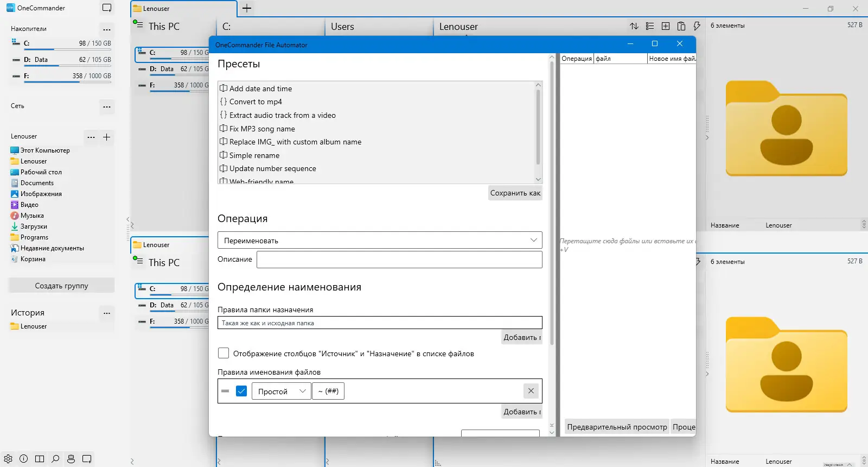Expand the top preview pane chevron

click(707, 138)
